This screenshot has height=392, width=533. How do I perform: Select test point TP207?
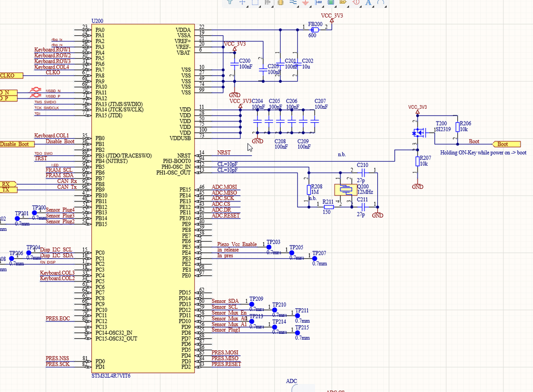point(314,259)
